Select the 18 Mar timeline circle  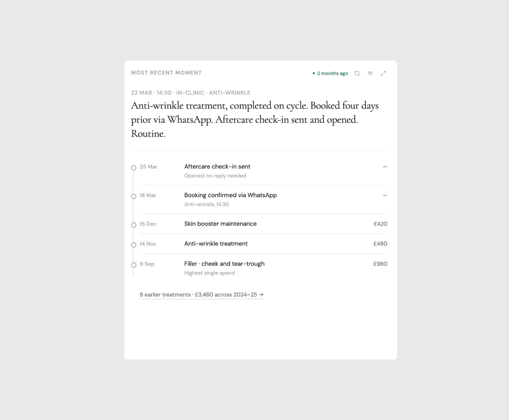[134, 196]
